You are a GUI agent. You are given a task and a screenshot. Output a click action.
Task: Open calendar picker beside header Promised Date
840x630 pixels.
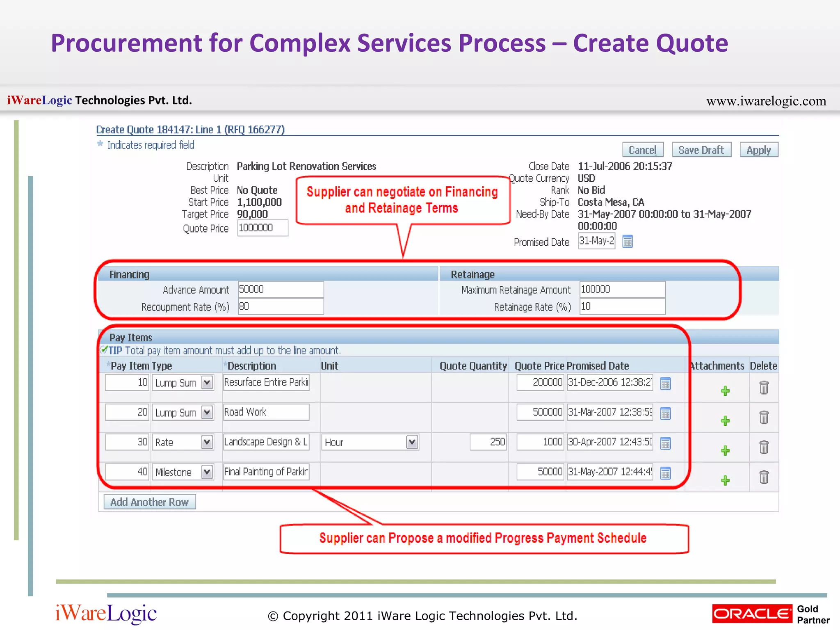628,241
